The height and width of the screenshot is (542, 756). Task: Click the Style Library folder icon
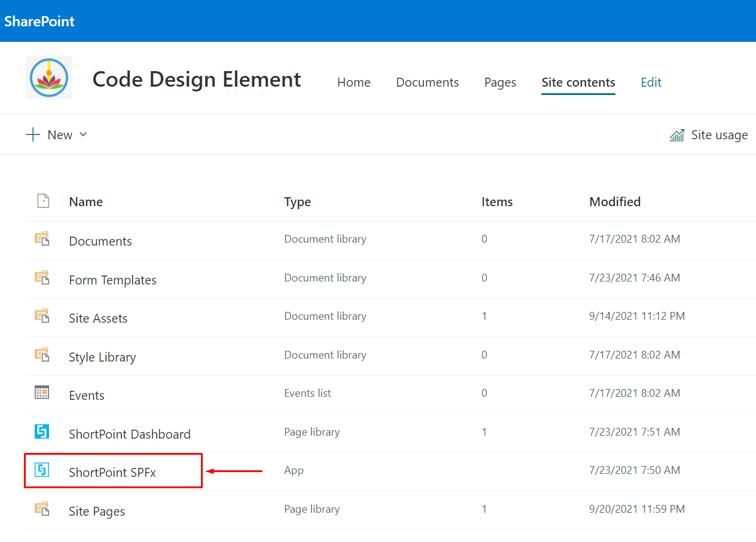pos(41,355)
